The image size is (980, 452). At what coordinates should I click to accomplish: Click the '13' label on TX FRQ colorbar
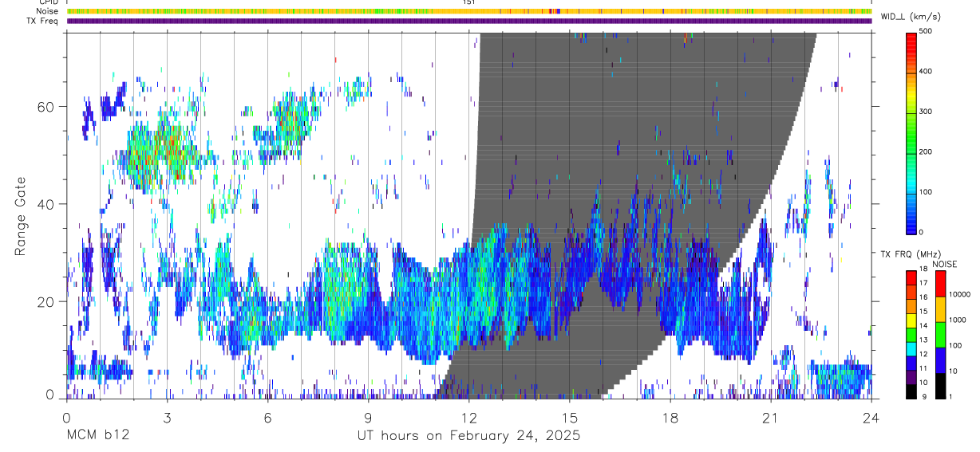(922, 341)
